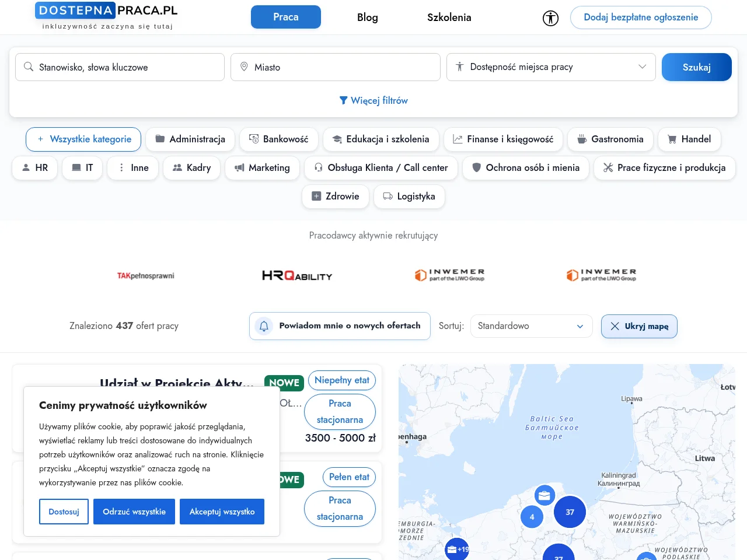Filter by Administracja category
This screenshot has height=560, width=747.
point(190,139)
